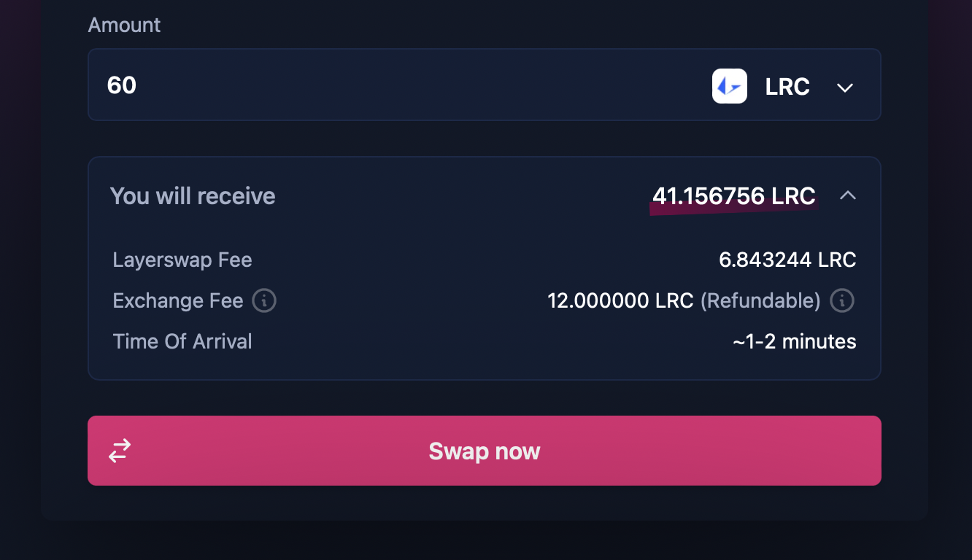Image resolution: width=972 pixels, height=560 pixels.
Task: Collapse fee details with the up chevron
Action: click(x=847, y=195)
